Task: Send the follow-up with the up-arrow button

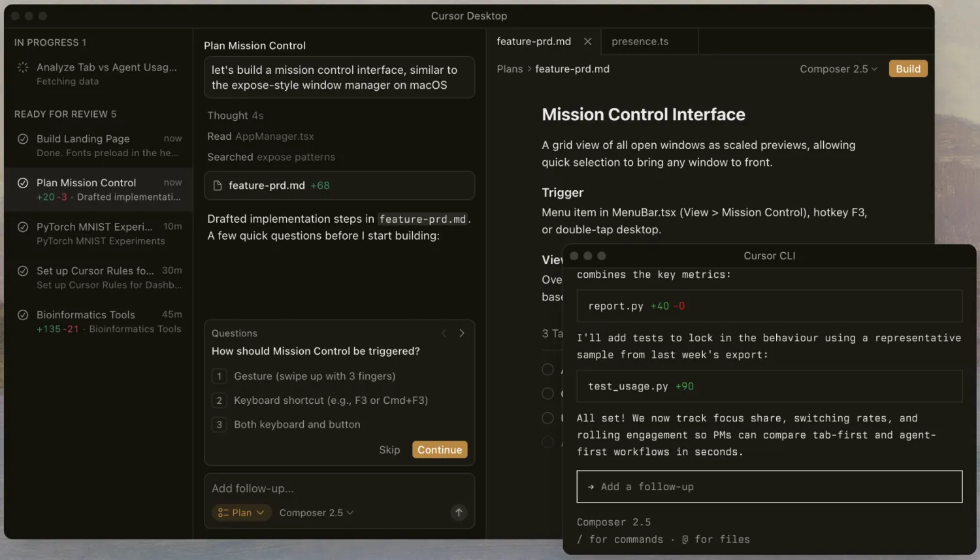Action: pos(459,512)
